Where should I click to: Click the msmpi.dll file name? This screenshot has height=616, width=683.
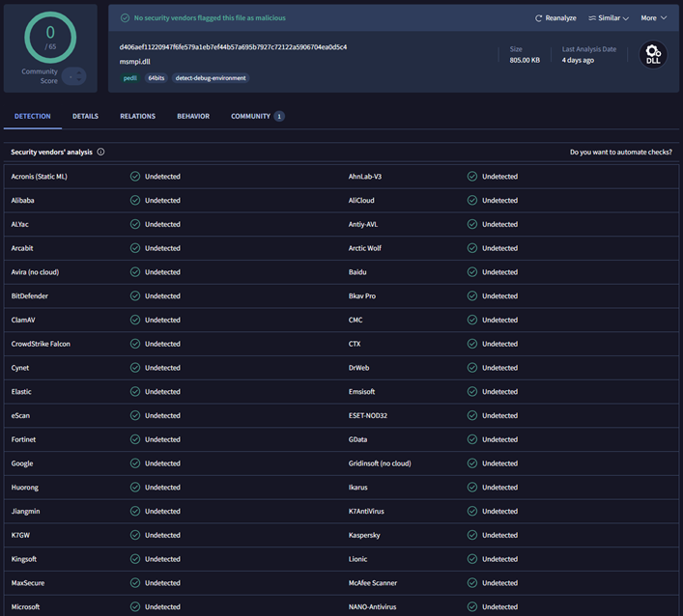tap(135, 62)
